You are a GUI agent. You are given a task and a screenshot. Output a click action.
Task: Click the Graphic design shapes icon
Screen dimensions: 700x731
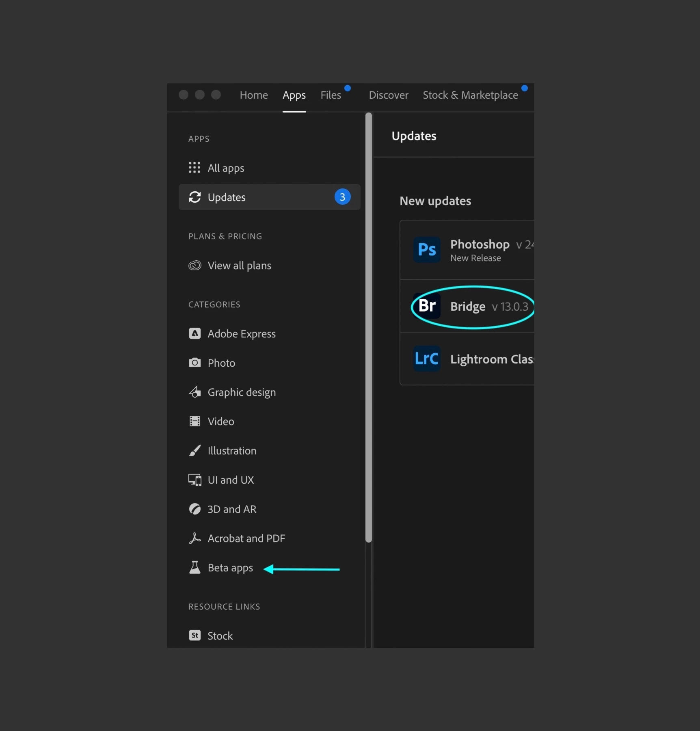click(194, 392)
